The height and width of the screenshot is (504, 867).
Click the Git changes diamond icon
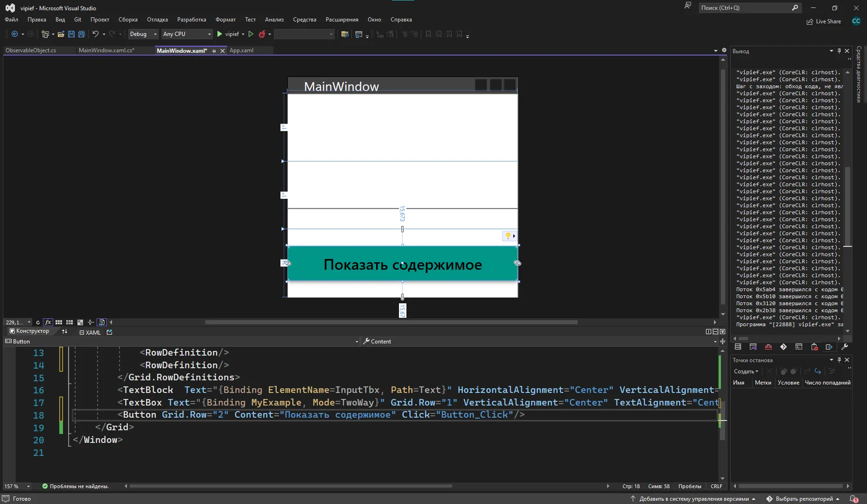[783, 347]
